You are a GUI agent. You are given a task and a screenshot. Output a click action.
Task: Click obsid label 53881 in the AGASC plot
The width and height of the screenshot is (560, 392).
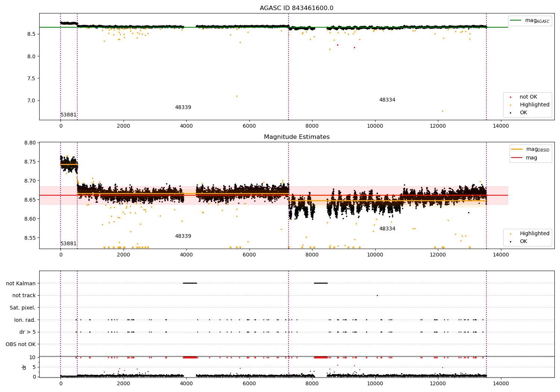click(69, 115)
